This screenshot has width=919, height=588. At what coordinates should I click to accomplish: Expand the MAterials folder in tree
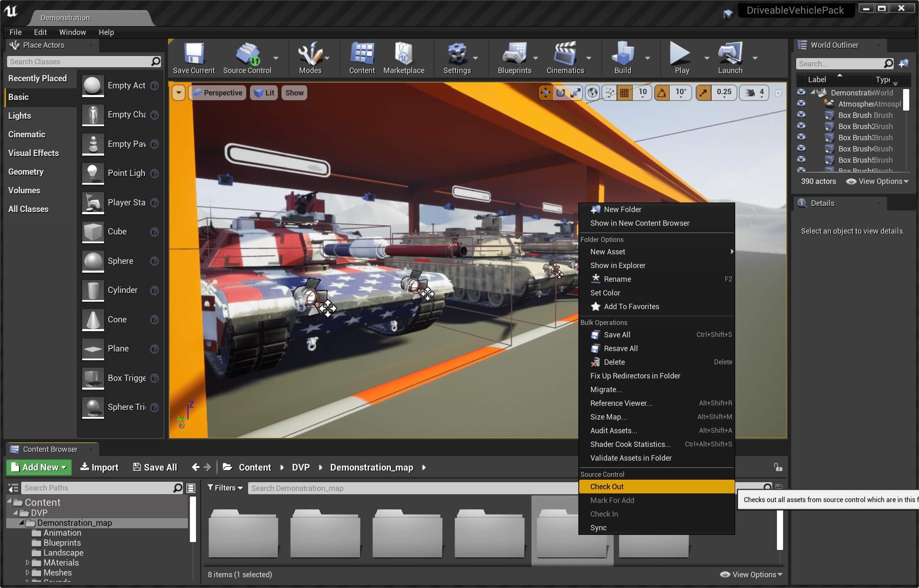pos(27,563)
